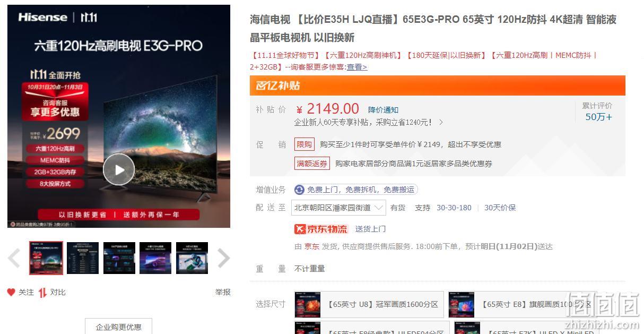
Task: Click the heart 关注 follow icon
Action: (11, 292)
